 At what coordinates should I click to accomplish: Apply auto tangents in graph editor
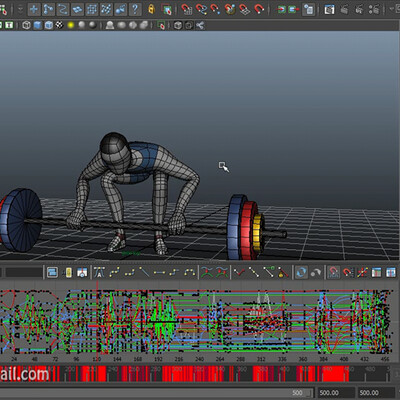pyautogui.click(x=99, y=272)
